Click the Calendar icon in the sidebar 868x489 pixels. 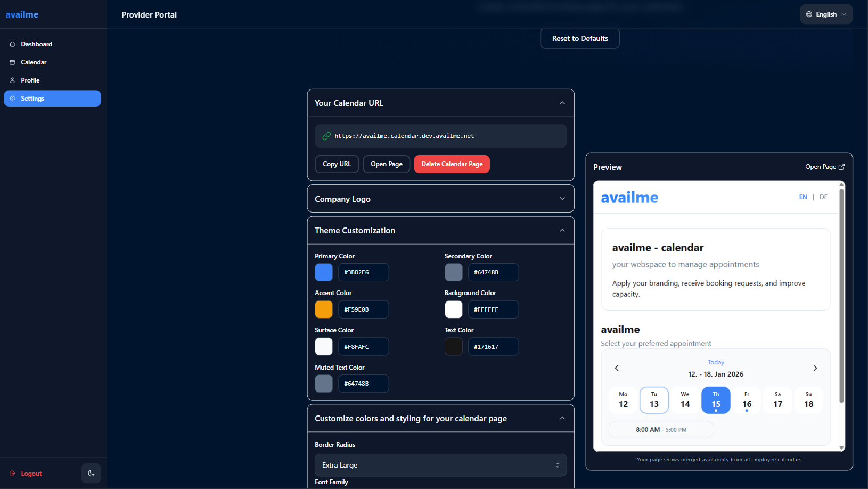coord(12,62)
